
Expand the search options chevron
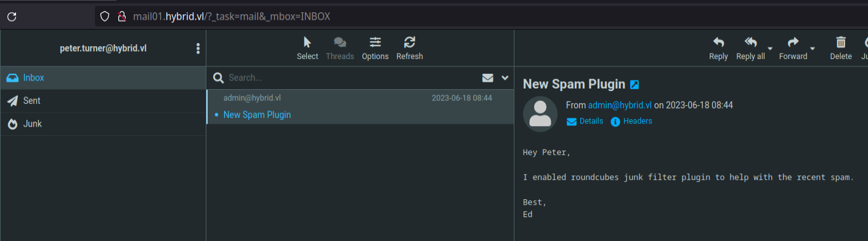(x=505, y=78)
